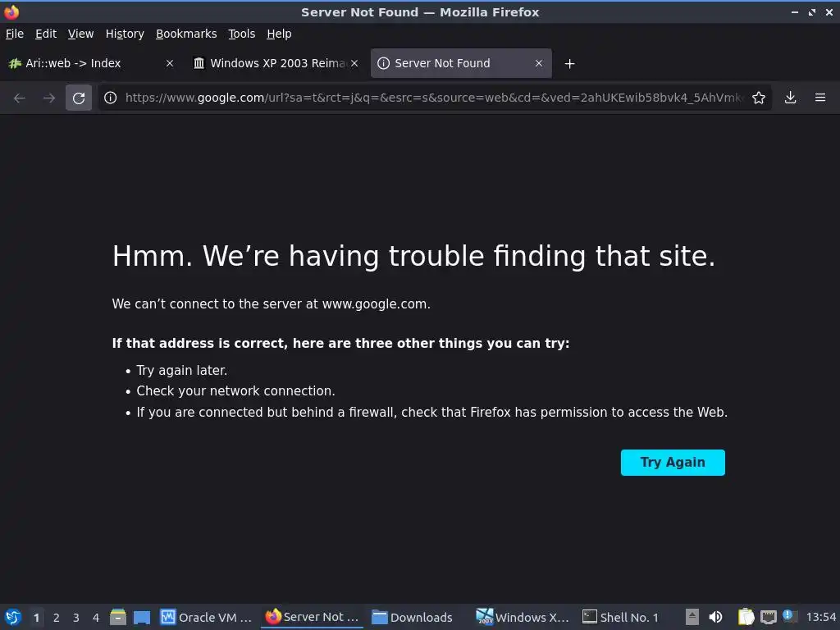Click the firewall permission bullet text
The height and width of the screenshot is (630, 840).
pos(431,412)
